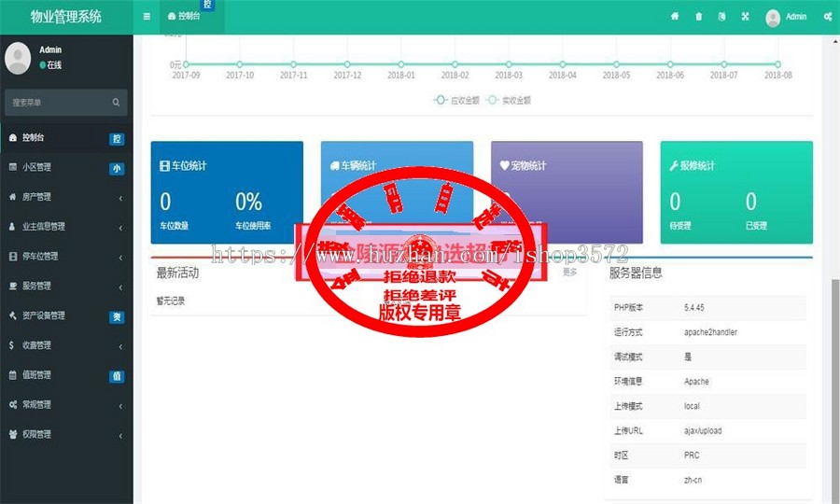
Task: Expand 权限管理 sidebar menu
Action: 66,434
